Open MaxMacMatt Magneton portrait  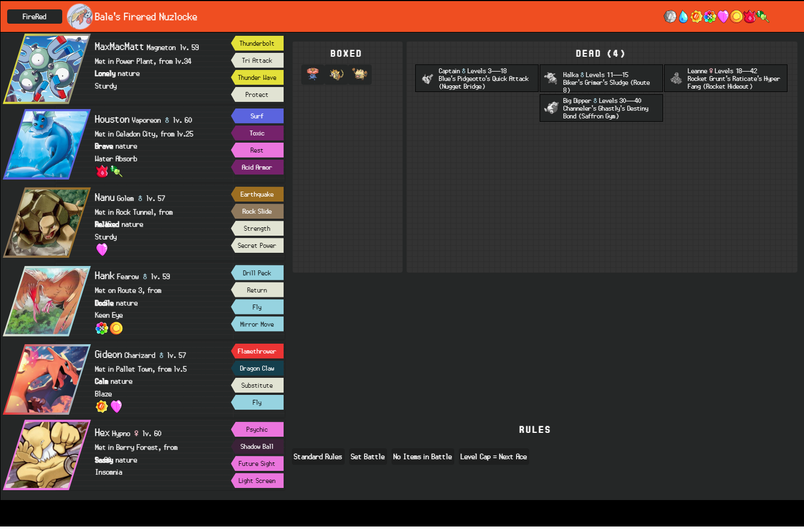pyautogui.click(x=47, y=69)
